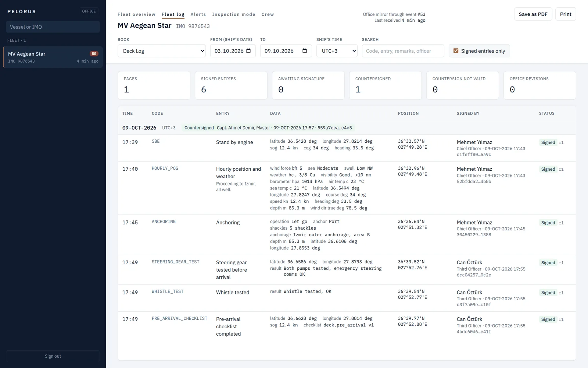Open the Crew tab
This screenshot has height=368, width=588.
pyautogui.click(x=268, y=14)
